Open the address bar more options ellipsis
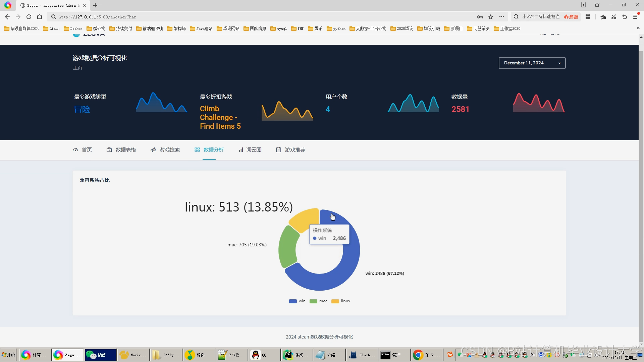Image resolution: width=644 pixels, height=362 pixels. pos(501,17)
